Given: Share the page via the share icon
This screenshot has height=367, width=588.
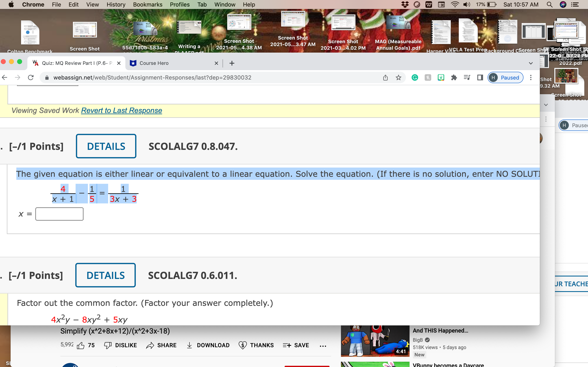Looking at the screenshot, I should [x=385, y=77].
